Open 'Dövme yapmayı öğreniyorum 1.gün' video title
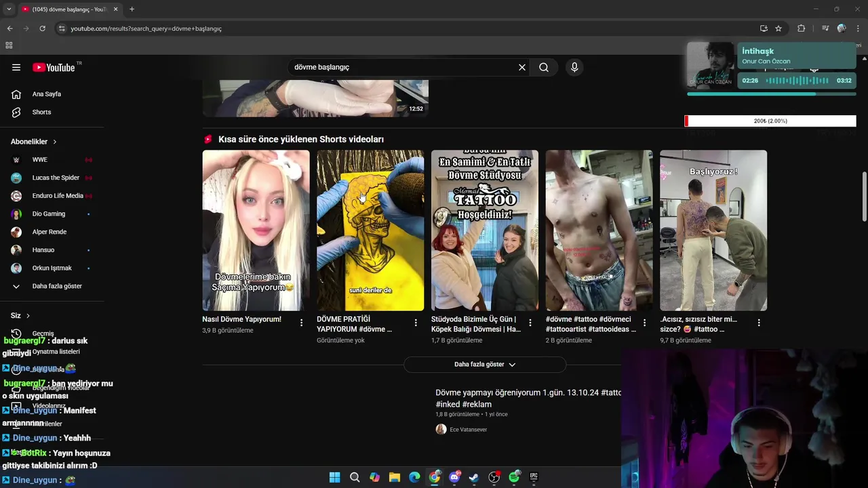868x488 pixels. [x=528, y=399]
